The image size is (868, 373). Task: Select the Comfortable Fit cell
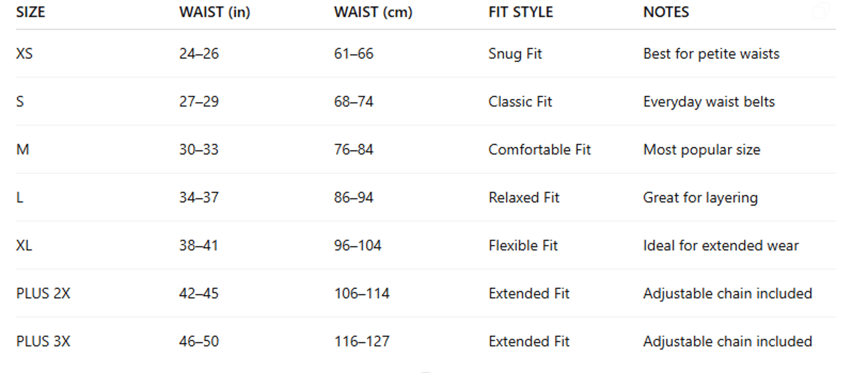pyautogui.click(x=539, y=149)
